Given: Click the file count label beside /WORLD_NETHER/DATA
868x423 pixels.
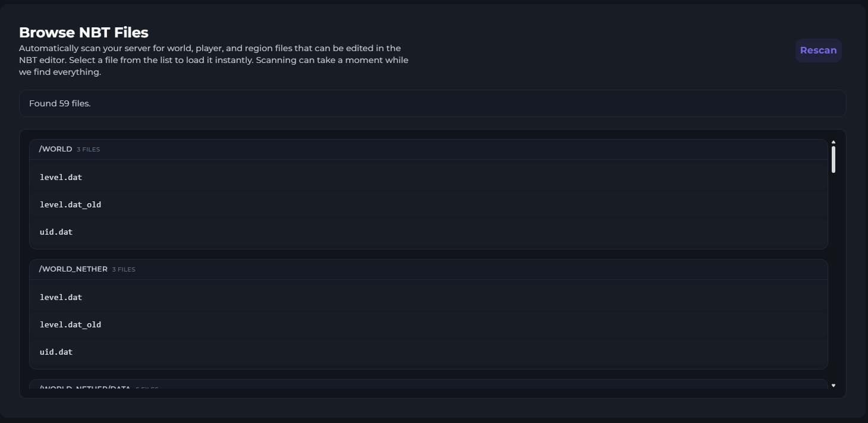Looking at the screenshot, I should 147,388.
